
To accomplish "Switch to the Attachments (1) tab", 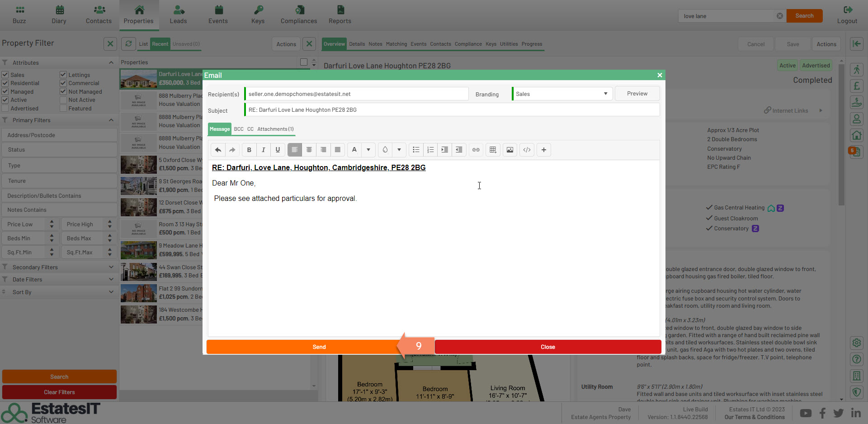I will coord(275,129).
